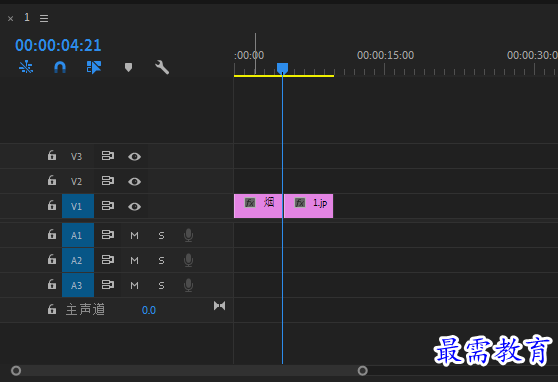Image resolution: width=558 pixels, height=382 pixels.
Task: Click the horizontal zoom scrollbar bar
Action: coord(189,371)
